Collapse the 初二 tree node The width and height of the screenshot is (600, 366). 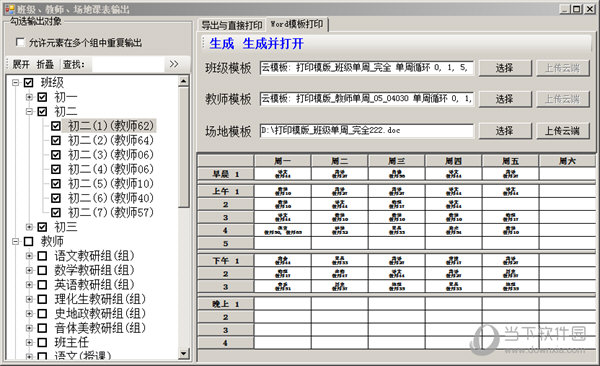[29, 111]
